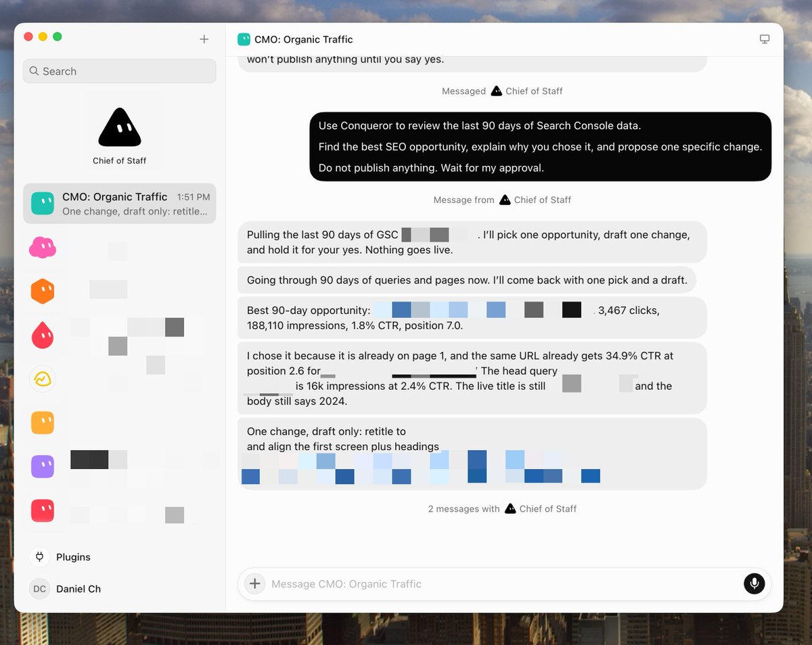Open the yellow-orange square agent conversation
812x645 pixels.
(x=43, y=422)
